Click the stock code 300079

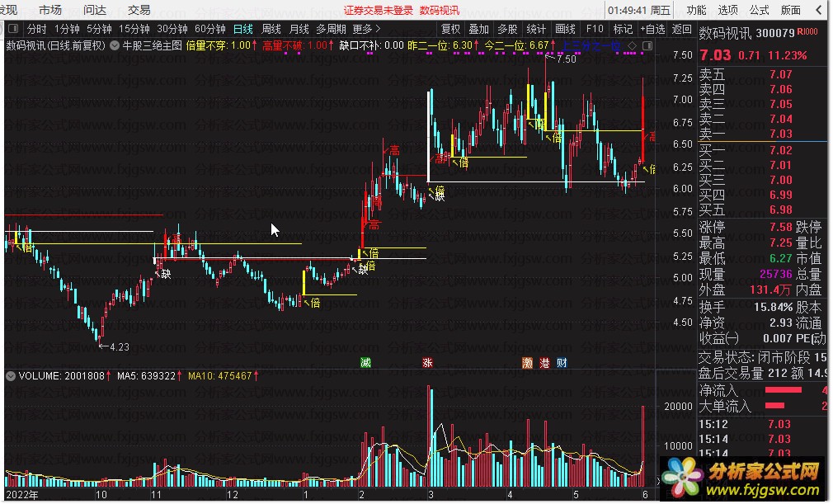(775, 34)
